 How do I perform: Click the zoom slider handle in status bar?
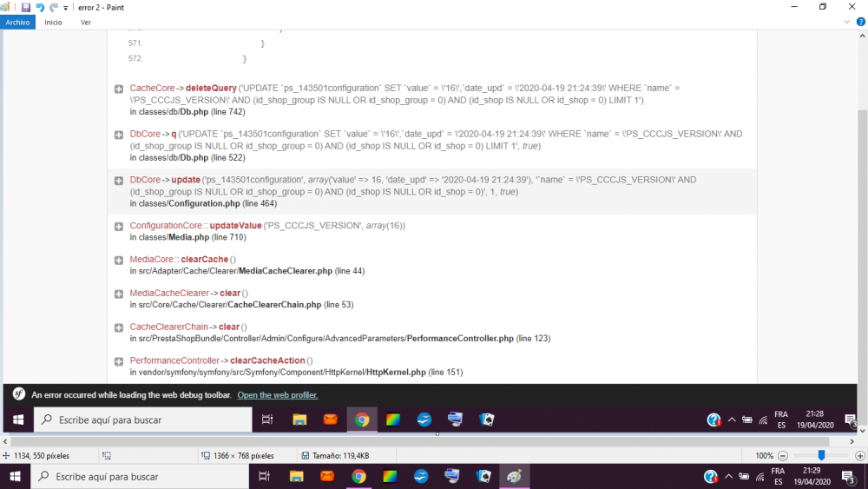821,455
